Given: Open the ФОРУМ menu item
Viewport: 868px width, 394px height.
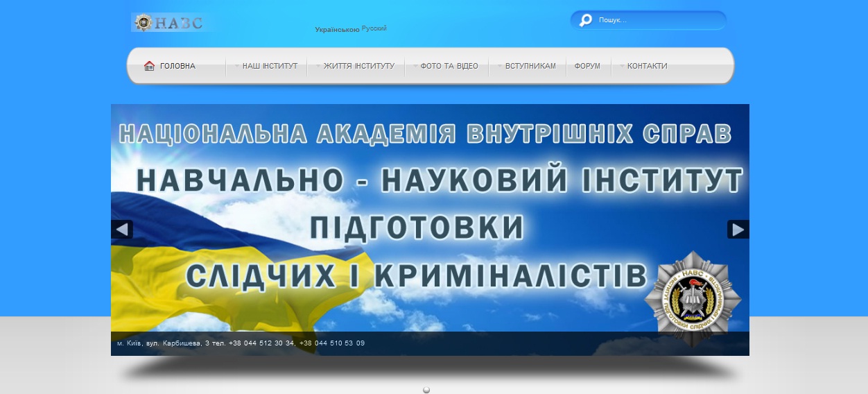Looking at the screenshot, I should coord(587,66).
